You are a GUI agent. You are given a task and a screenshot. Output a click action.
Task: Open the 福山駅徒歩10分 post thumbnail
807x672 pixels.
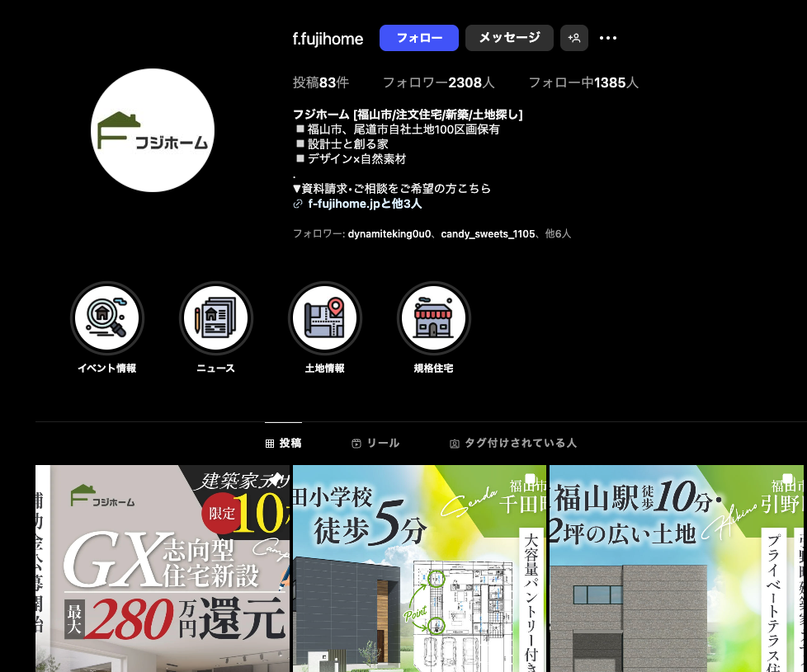676,568
